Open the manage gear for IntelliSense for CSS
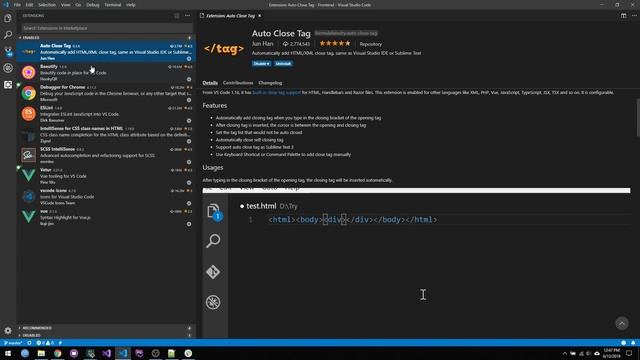640x360 pixels. coord(189,141)
